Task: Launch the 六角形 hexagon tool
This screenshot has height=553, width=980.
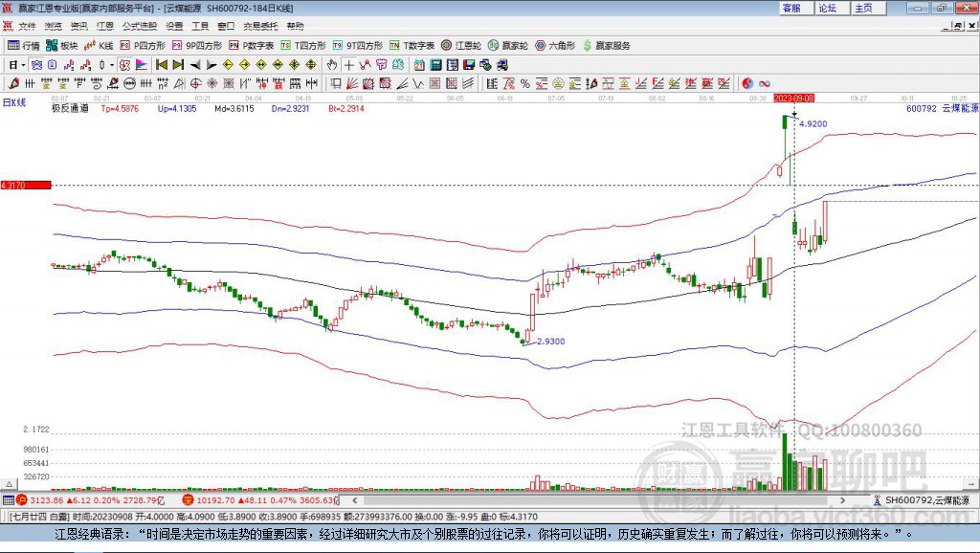Action: (x=555, y=45)
